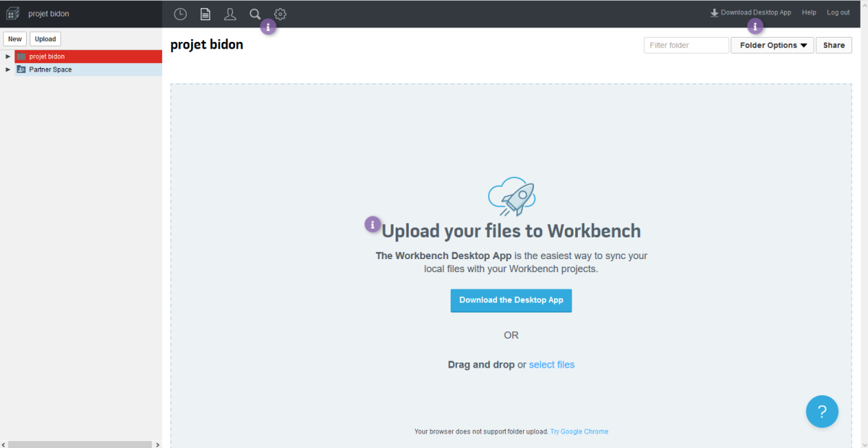
Task: Click the rocket cloud upload illustration
Action: [511, 195]
